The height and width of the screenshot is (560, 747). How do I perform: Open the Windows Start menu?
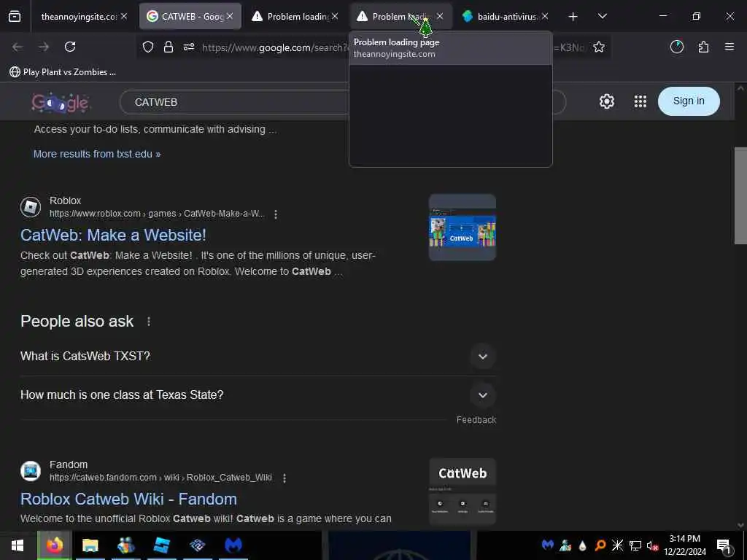click(18, 545)
